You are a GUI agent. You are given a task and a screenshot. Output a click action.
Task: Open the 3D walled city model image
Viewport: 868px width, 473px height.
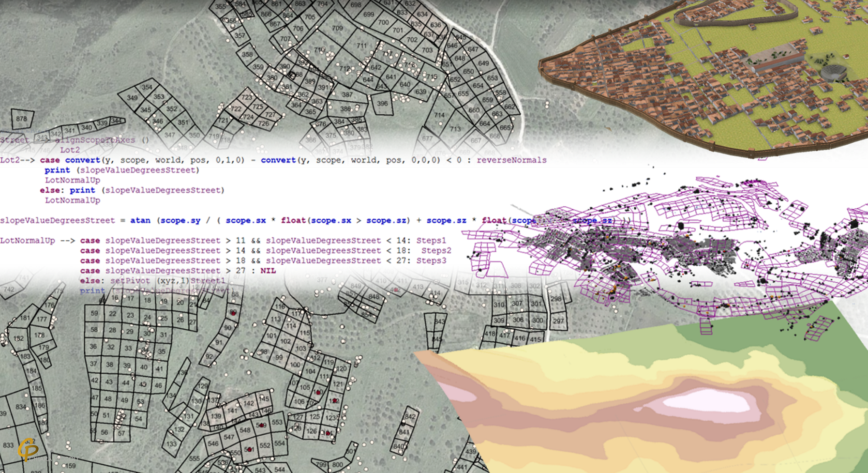pos(703,79)
